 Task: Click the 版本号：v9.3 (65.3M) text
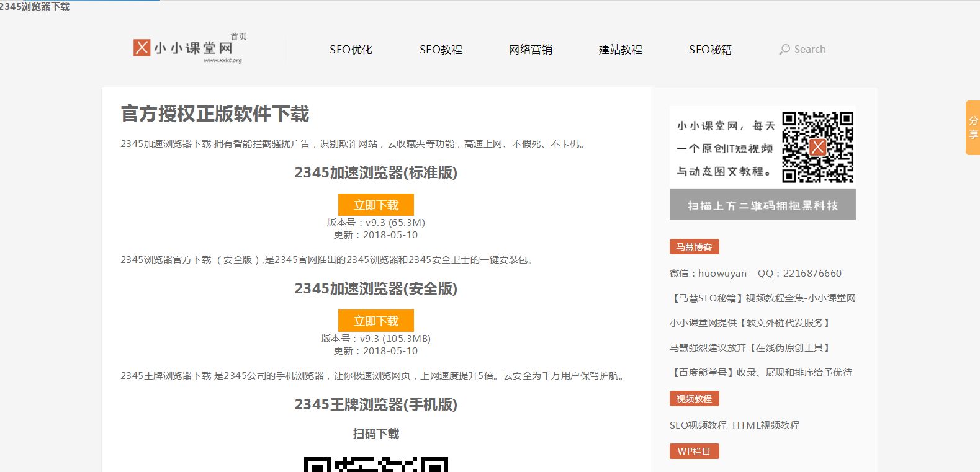376,223
